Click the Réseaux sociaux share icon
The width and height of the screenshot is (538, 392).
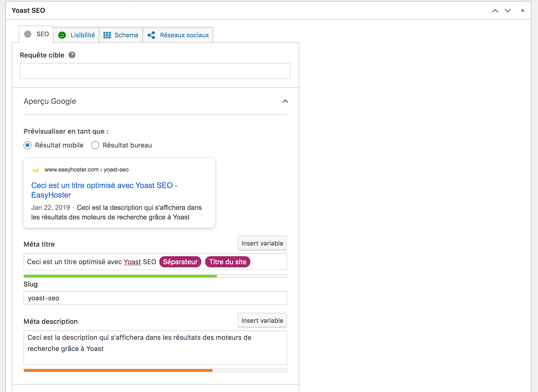[151, 35]
